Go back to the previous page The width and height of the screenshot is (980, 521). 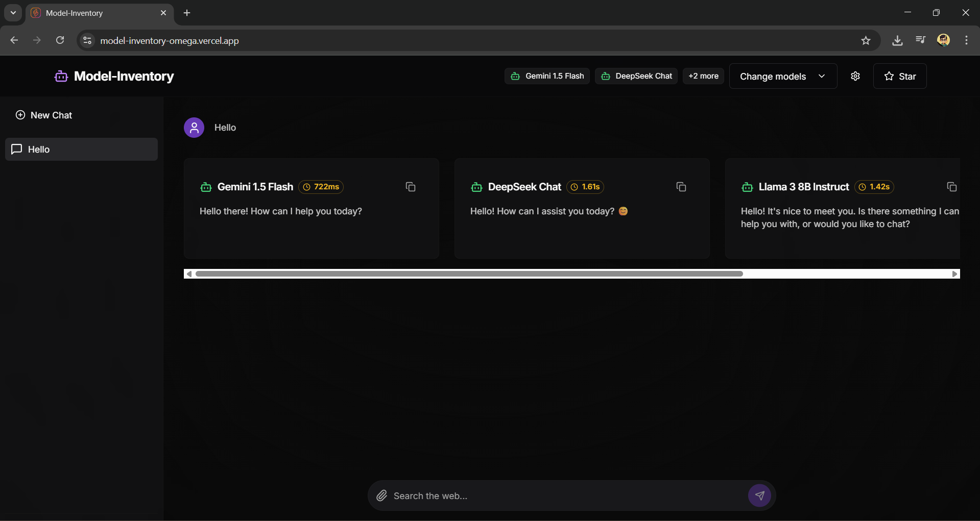pos(14,40)
